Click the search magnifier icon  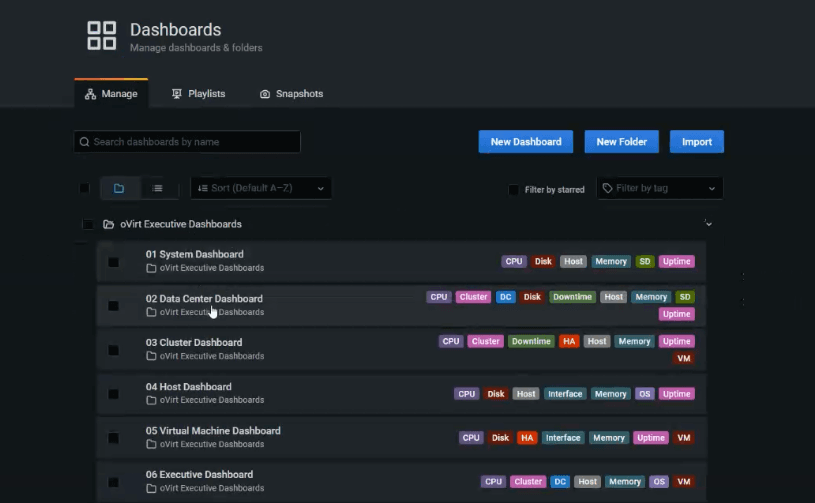click(x=84, y=142)
